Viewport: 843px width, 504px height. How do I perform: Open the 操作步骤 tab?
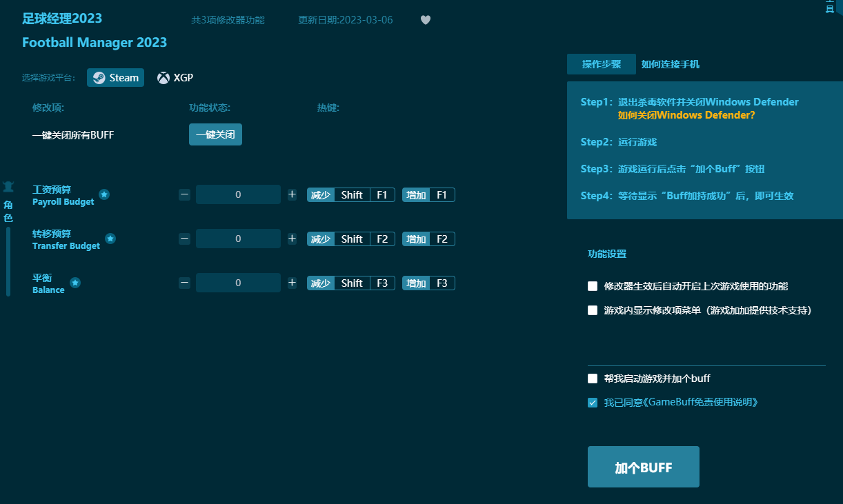[x=602, y=64]
